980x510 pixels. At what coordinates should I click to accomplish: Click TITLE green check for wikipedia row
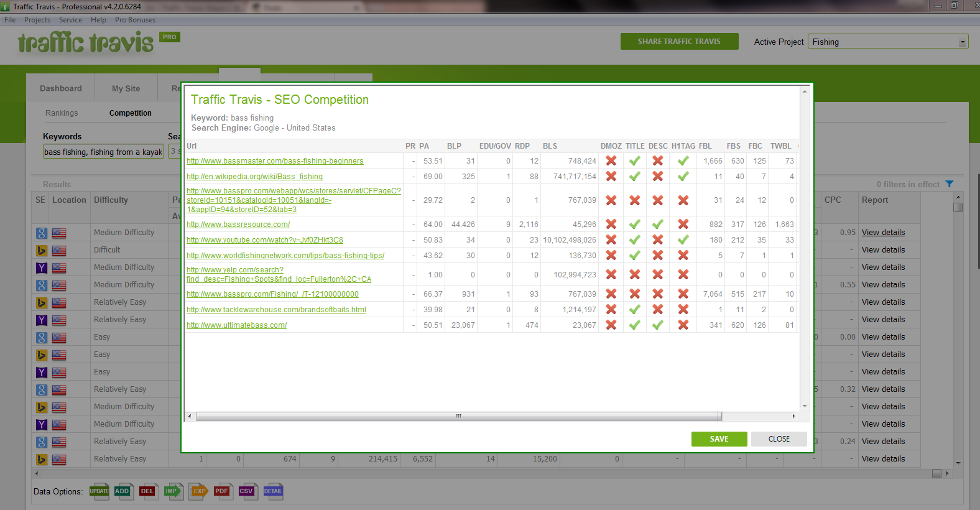(x=635, y=176)
